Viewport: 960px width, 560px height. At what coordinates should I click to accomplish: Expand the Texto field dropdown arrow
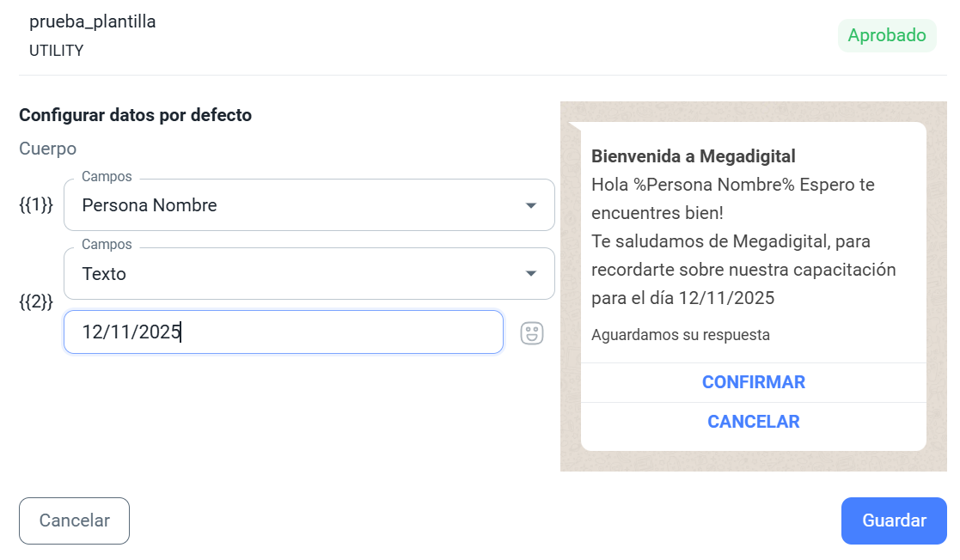coord(531,274)
